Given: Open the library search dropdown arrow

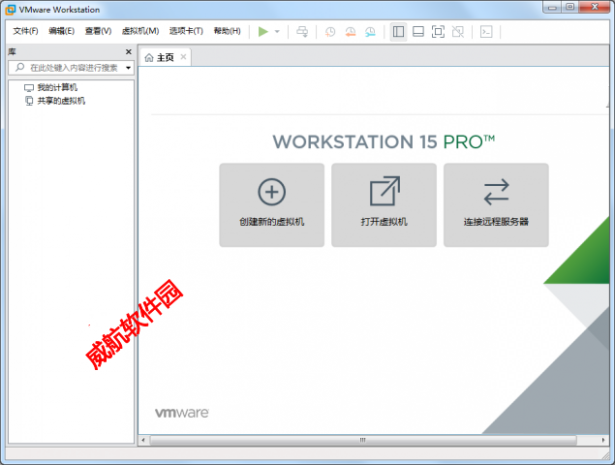Looking at the screenshot, I should coord(128,68).
